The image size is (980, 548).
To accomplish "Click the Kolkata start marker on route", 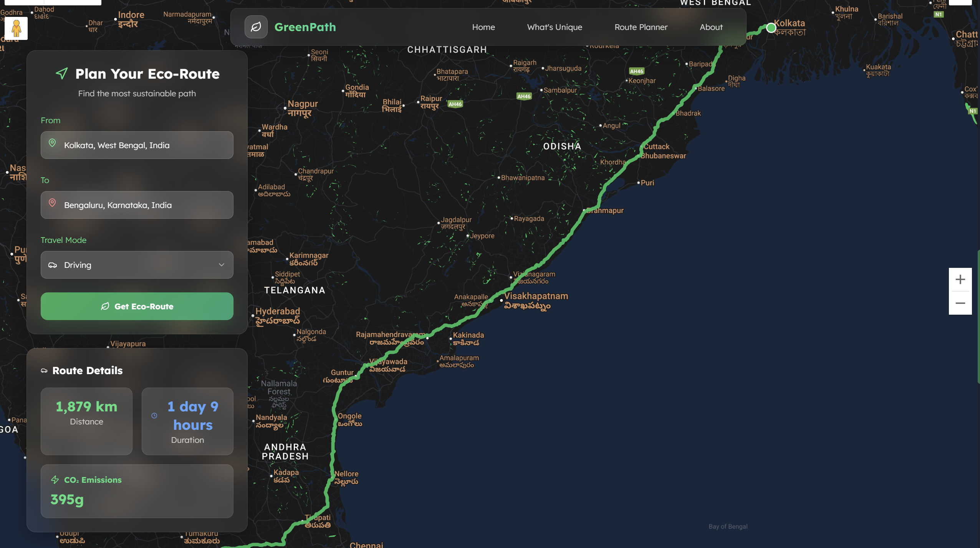I will (x=771, y=28).
